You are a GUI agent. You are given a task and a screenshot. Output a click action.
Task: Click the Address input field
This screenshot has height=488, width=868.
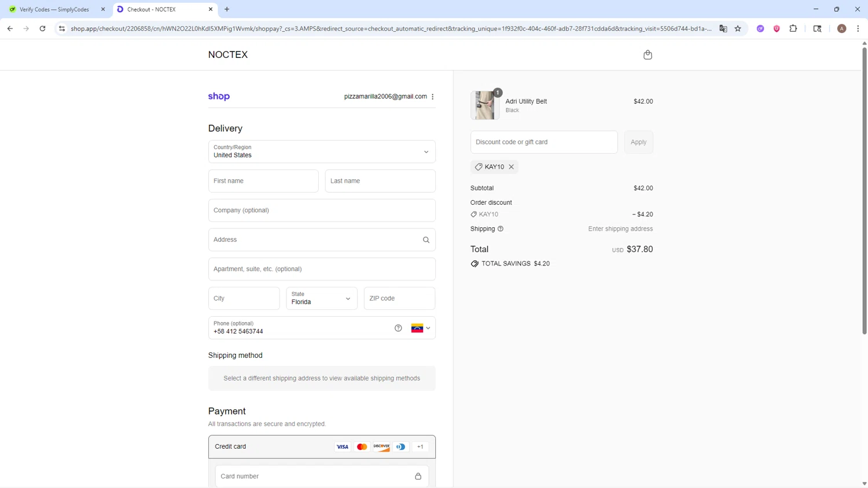coord(322,240)
